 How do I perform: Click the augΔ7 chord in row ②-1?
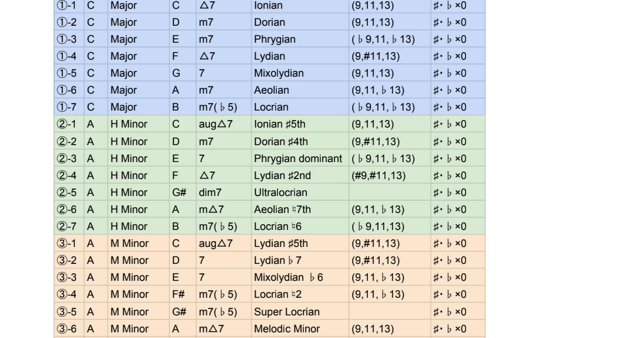[223, 124]
